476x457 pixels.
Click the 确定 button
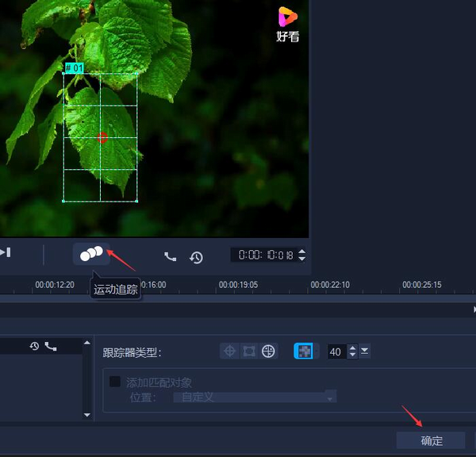click(x=432, y=440)
